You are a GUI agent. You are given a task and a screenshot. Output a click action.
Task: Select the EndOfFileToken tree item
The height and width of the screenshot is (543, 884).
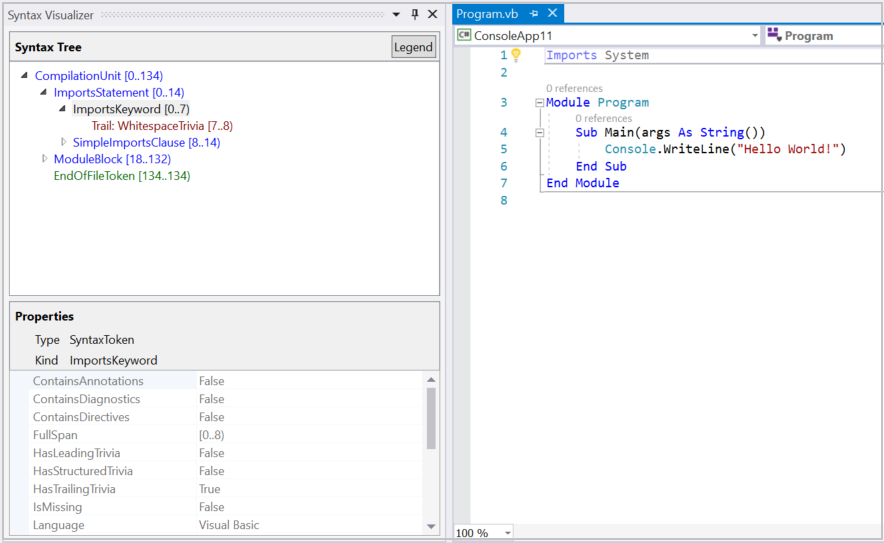click(x=121, y=176)
